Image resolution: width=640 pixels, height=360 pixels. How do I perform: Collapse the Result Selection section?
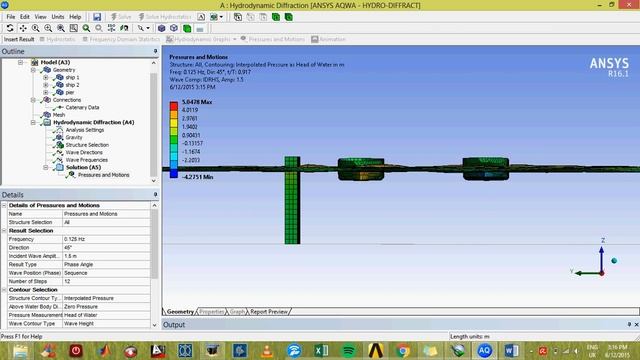(x=4, y=231)
